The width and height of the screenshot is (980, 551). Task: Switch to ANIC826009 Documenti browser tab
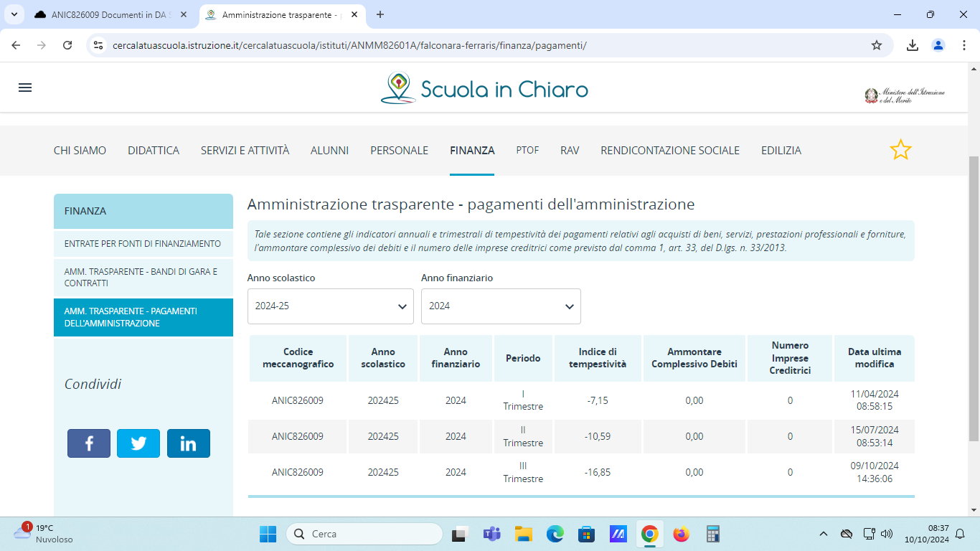(x=108, y=14)
